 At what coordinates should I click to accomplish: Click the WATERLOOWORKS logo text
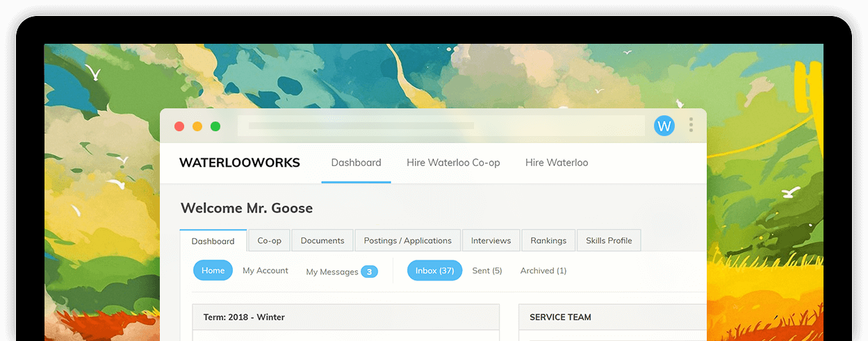240,163
